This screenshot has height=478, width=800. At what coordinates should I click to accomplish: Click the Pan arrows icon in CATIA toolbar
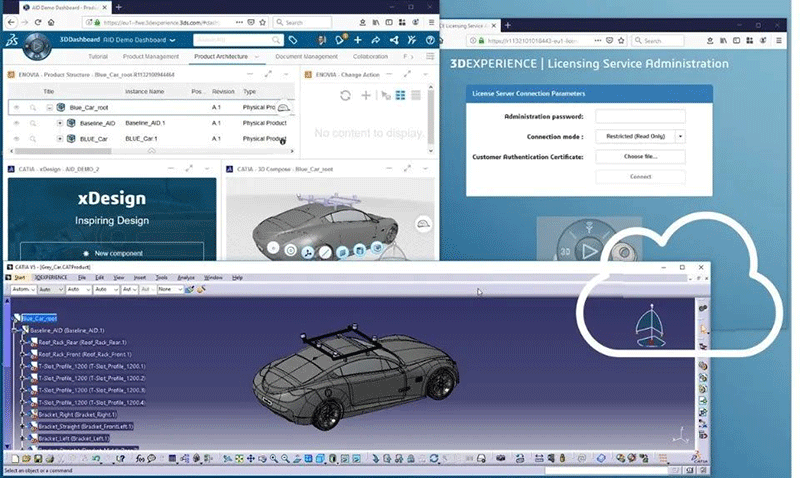coord(251,459)
